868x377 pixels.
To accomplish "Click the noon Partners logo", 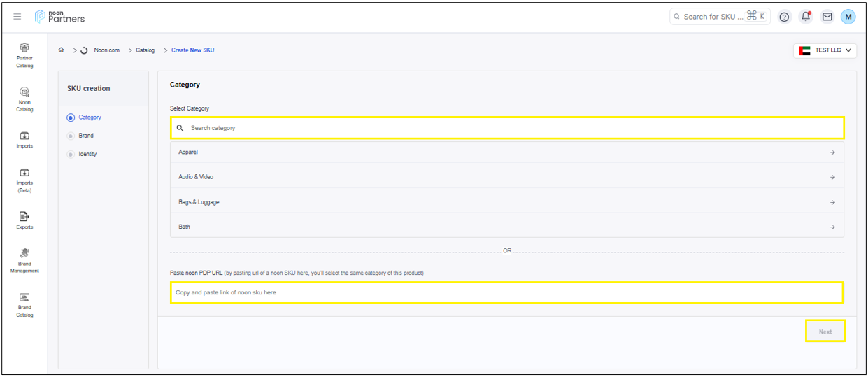I will coord(60,16).
